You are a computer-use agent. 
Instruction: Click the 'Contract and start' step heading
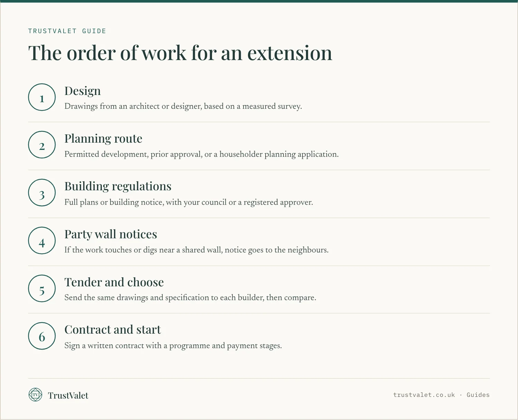pos(113,330)
